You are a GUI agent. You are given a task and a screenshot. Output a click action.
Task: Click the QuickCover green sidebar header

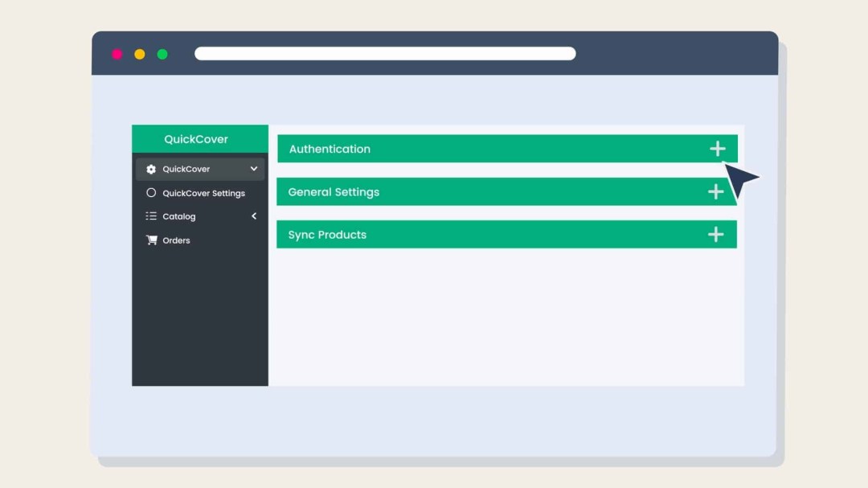click(x=200, y=139)
